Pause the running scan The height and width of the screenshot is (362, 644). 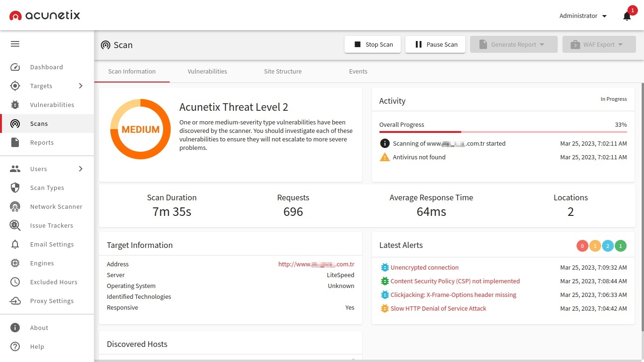point(435,44)
